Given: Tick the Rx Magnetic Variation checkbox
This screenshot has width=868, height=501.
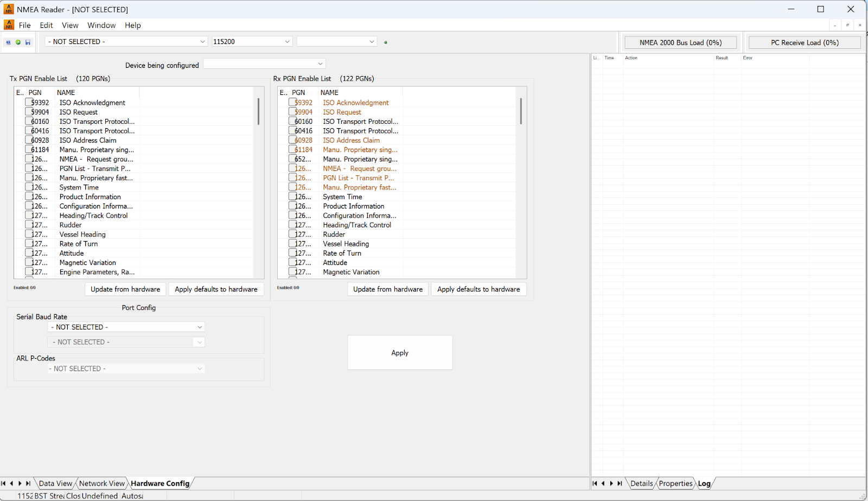Looking at the screenshot, I should pos(292,271).
